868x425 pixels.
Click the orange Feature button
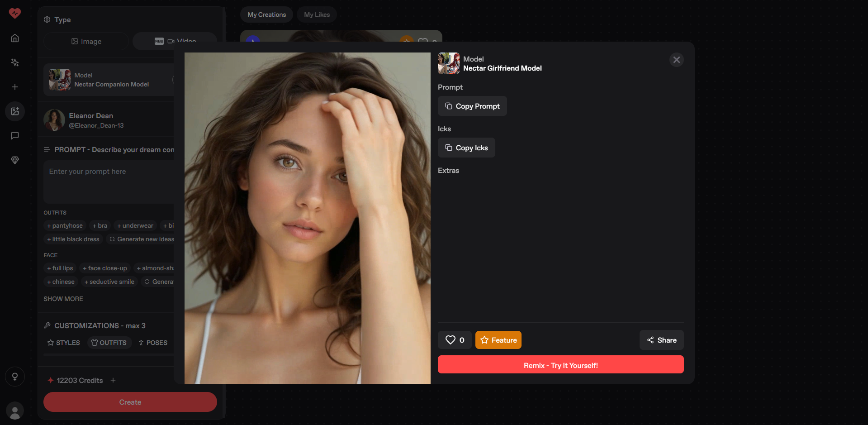[498, 340]
